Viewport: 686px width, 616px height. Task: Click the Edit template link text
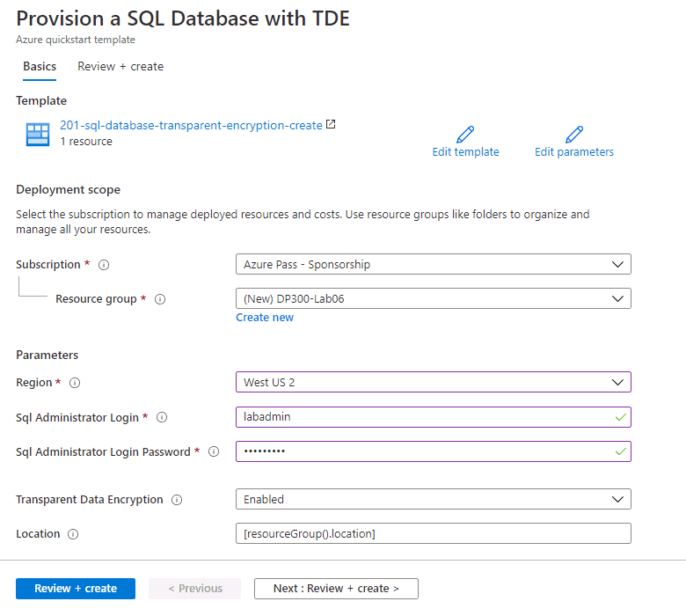click(465, 152)
